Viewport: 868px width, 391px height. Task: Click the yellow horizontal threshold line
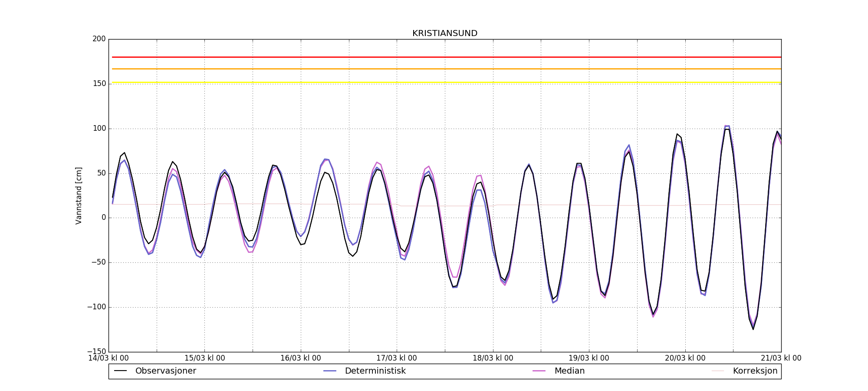pos(444,82)
